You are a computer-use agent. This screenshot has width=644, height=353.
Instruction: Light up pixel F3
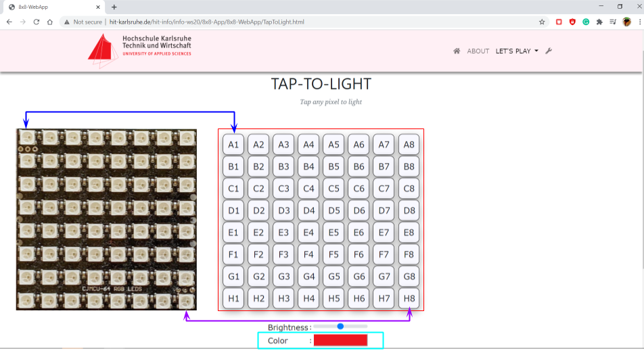click(x=283, y=254)
